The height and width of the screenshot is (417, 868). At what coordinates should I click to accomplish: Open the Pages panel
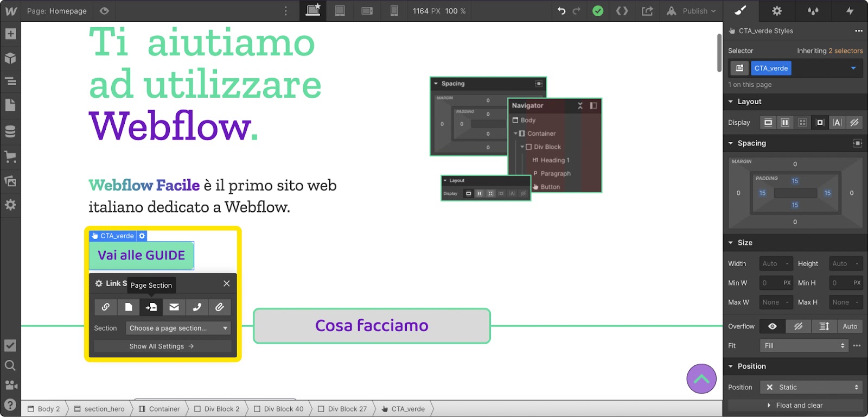pos(10,105)
